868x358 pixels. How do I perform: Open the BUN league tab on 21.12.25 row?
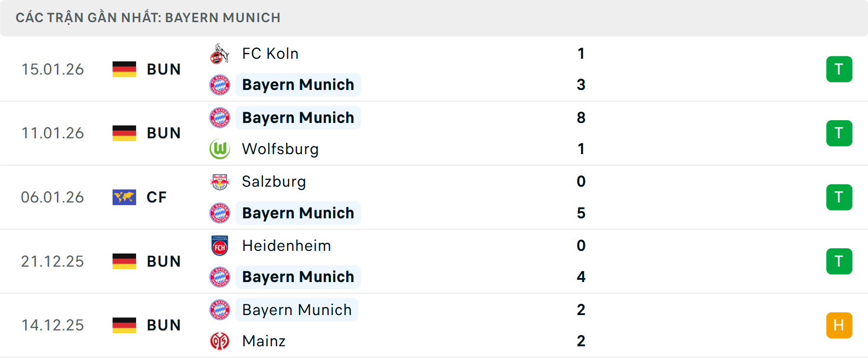pyautogui.click(x=164, y=261)
